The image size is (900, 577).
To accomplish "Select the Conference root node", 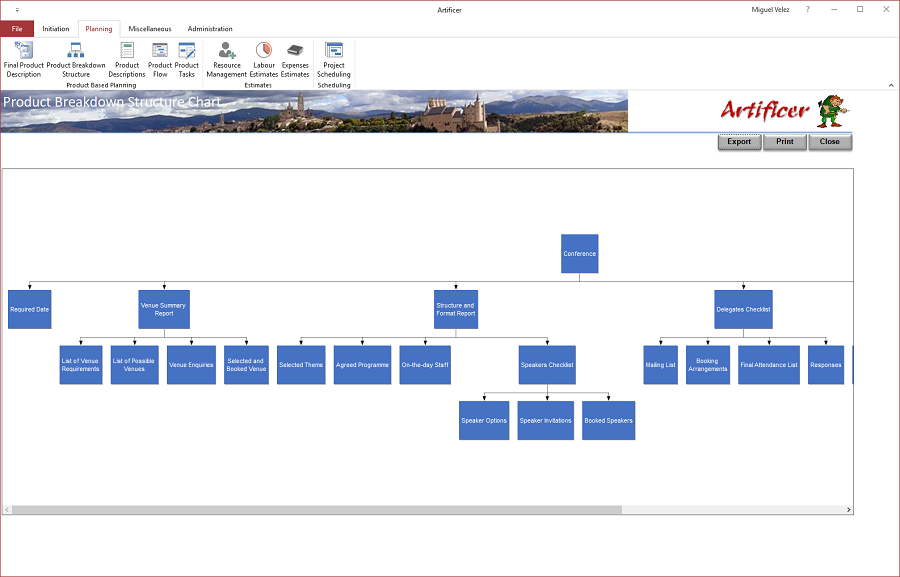I will [580, 254].
